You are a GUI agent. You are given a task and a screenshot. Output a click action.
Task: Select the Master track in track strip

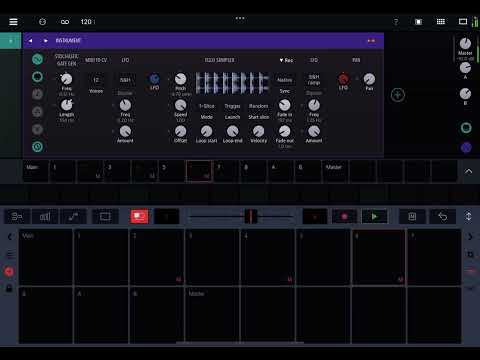335,172
